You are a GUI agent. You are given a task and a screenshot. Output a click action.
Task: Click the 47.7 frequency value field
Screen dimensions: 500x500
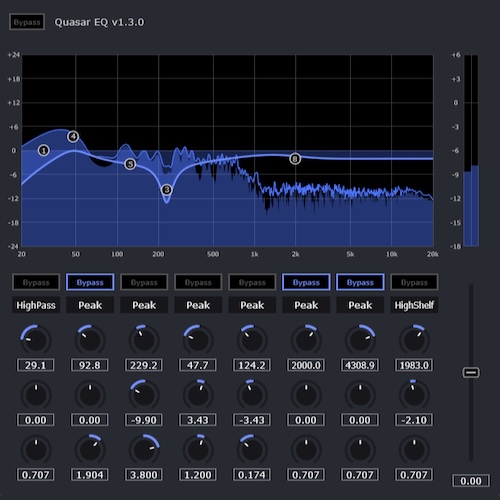pyautogui.click(x=198, y=365)
